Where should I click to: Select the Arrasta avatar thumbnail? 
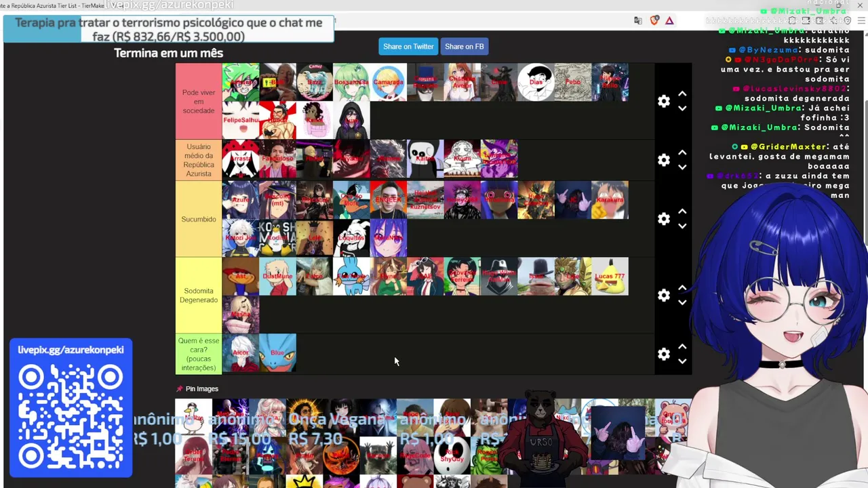click(241, 159)
